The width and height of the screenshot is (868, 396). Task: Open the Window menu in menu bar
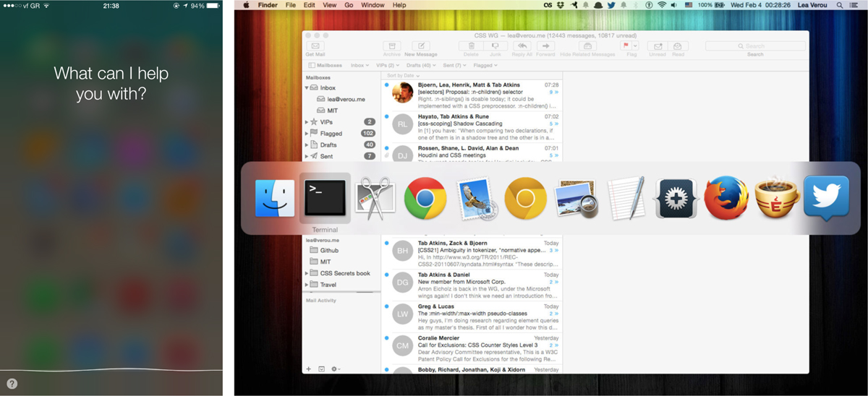pos(373,5)
